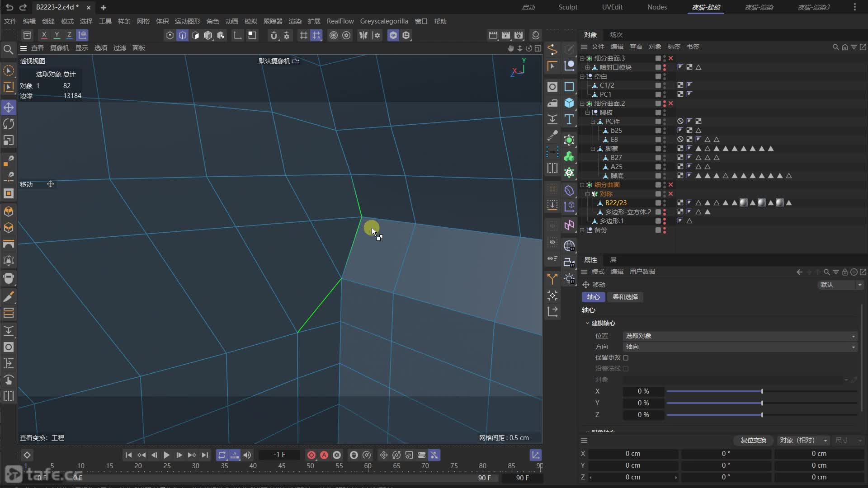Switch to the UVEdit layout
Viewport: 868px width, 488px height.
coord(612,7)
